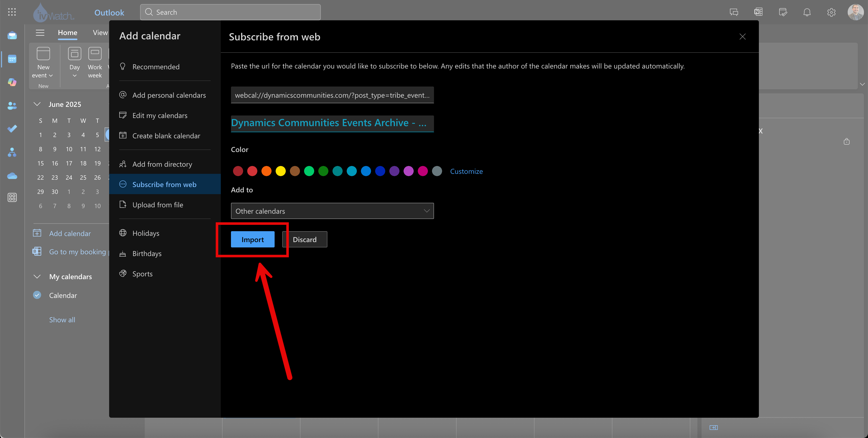
Task: Pick the yellow color swatch
Action: click(x=280, y=171)
